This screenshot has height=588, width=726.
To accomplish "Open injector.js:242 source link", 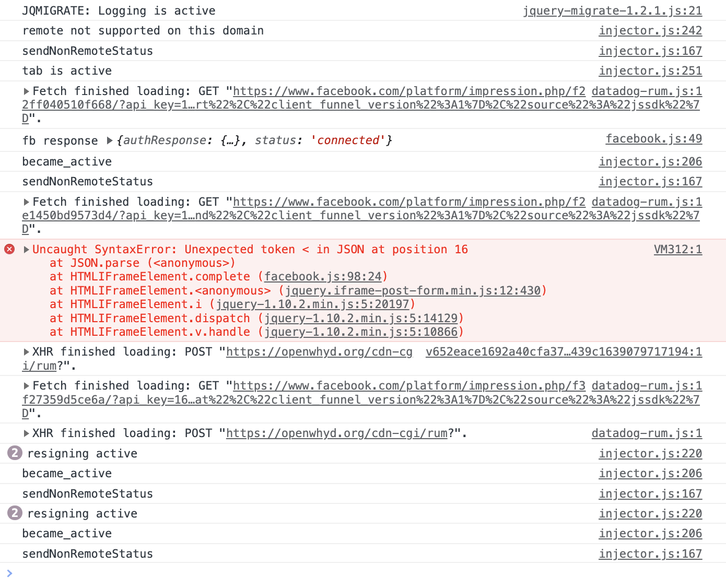I will coord(650,30).
